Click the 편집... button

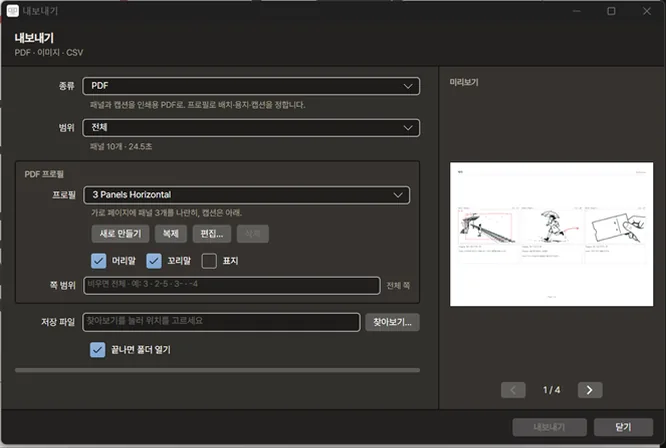212,234
